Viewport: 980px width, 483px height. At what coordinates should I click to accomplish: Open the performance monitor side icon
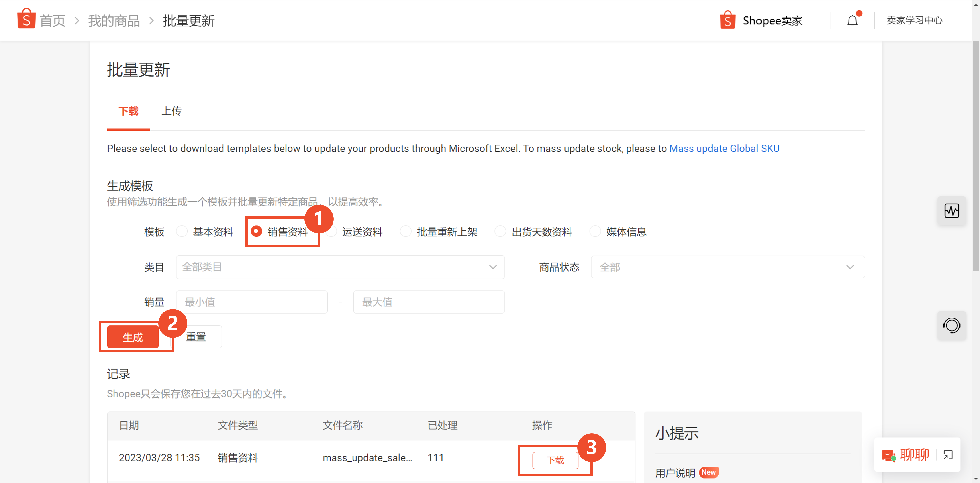(x=951, y=211)
